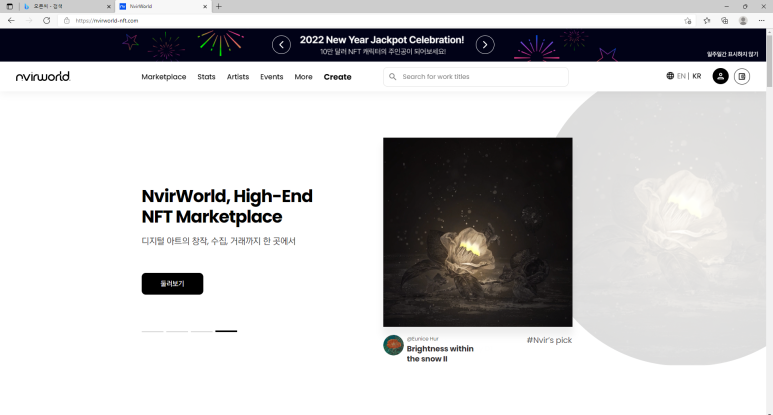Switch to the first browser tab
This screenshot has width=773, height=415.
coord(67,6)
